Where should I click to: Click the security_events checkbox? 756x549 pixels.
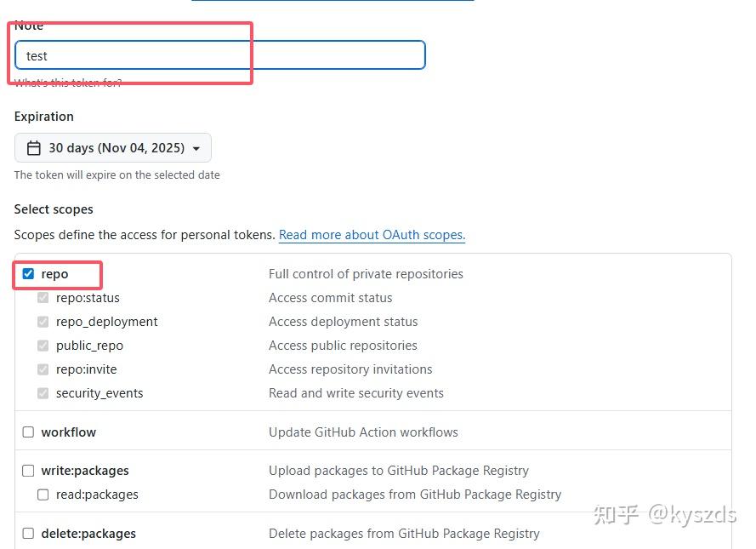tap(43, 393)
